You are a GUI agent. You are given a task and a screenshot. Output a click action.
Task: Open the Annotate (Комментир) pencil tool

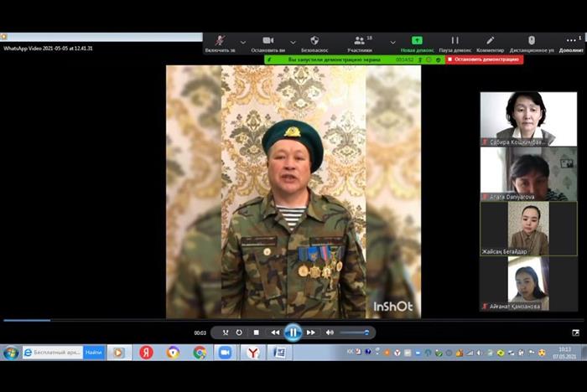[x=491, y=42]
